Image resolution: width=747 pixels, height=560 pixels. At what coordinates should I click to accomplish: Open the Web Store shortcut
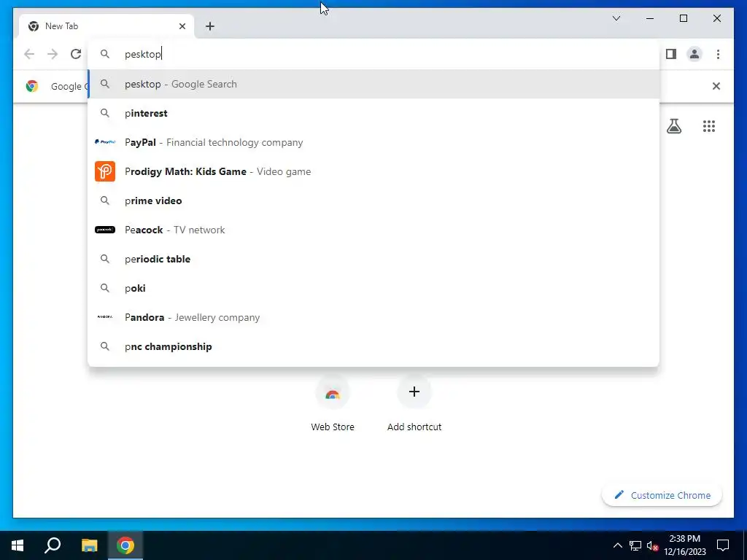click(333, 403)
